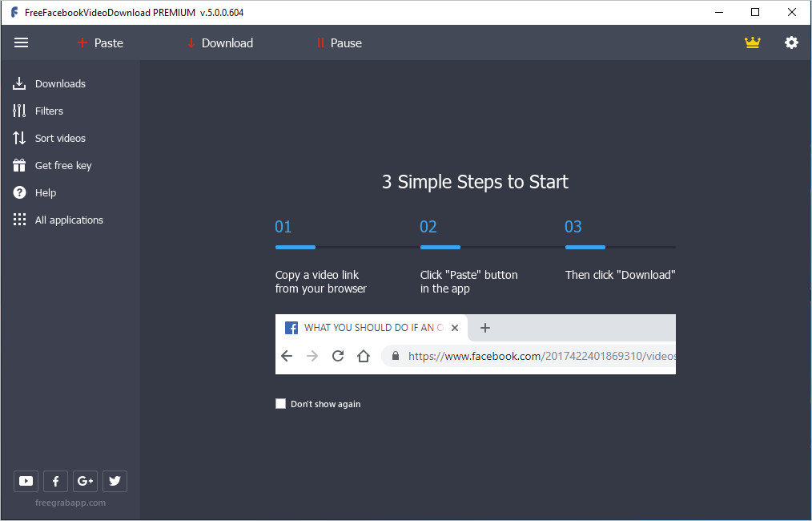Click the red plus Paste icon
Image resolution: width=812 pixels, height=521 pixels.
coord(82,42)
